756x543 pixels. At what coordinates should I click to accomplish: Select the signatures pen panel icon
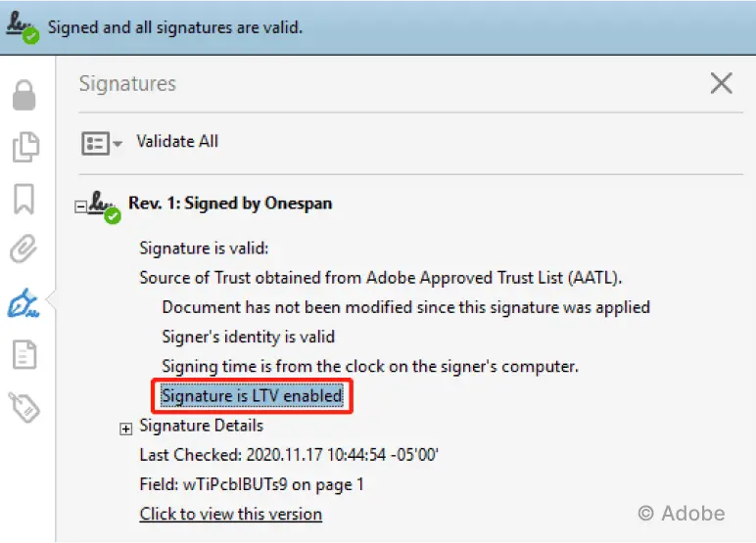24,302
